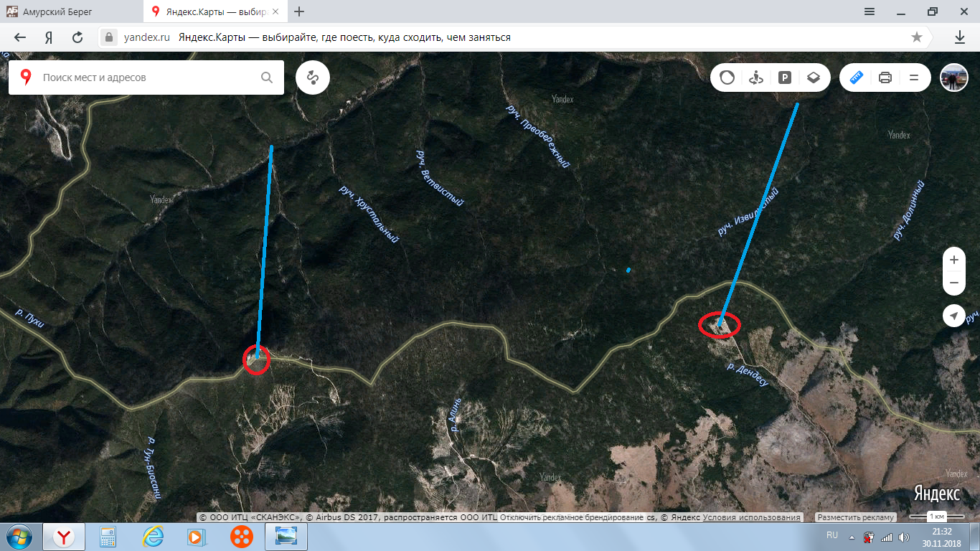This screenshot has width=980, height=551.
Task: Switch to the Яндекс.Карты tab
Action: coord(214,11)
